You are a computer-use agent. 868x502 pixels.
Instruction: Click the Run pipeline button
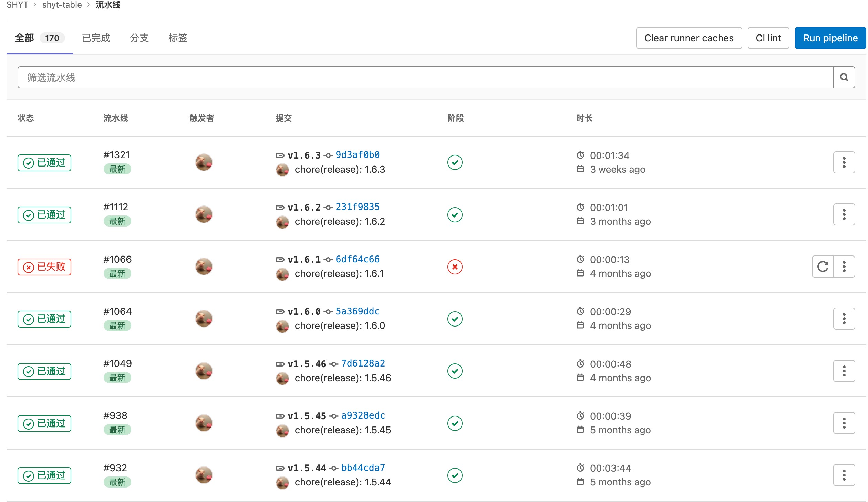pyautogui.click(x=830, y=38)
